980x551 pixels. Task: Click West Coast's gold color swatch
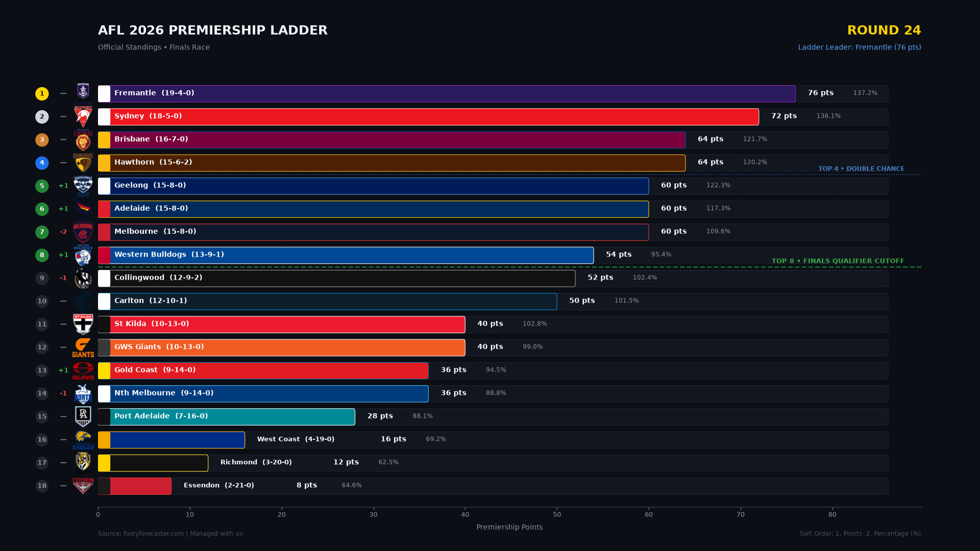click(104, 440)
